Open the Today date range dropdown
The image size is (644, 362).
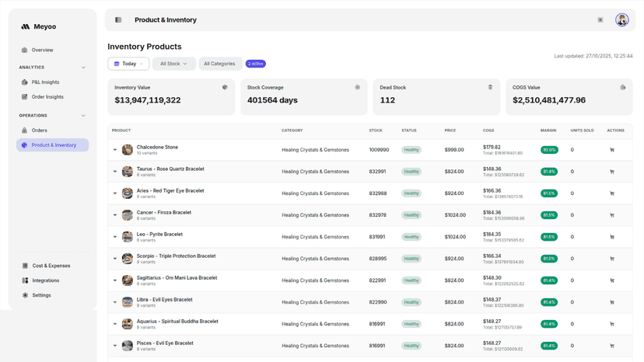point(128,64)
